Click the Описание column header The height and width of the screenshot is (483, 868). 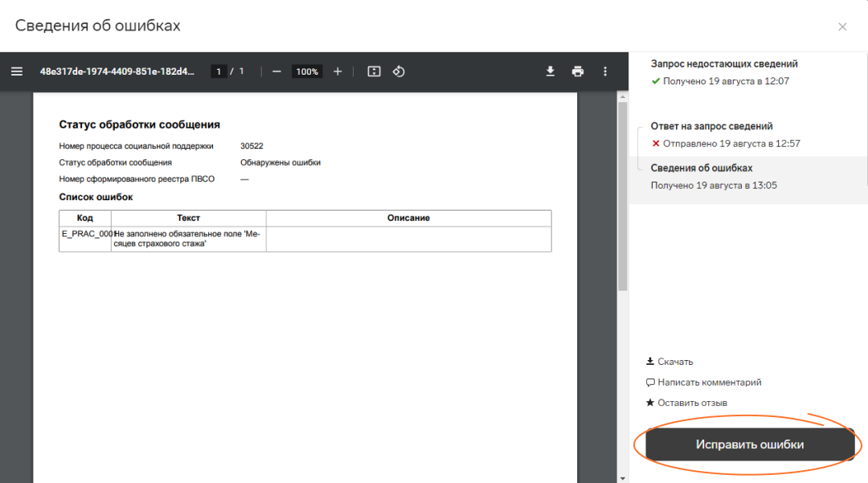tap(408, 218)
